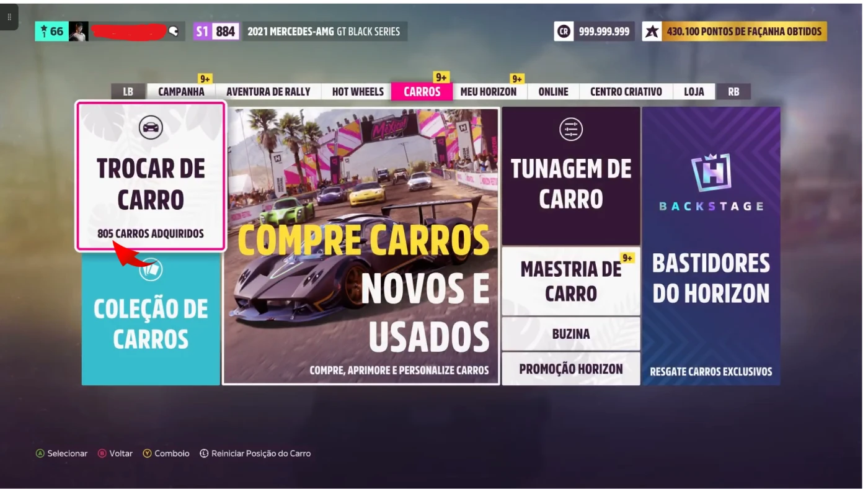Screen dimensions: 868x489
Task: Click the LB bumper tab indicator
Action: [128, 92]
